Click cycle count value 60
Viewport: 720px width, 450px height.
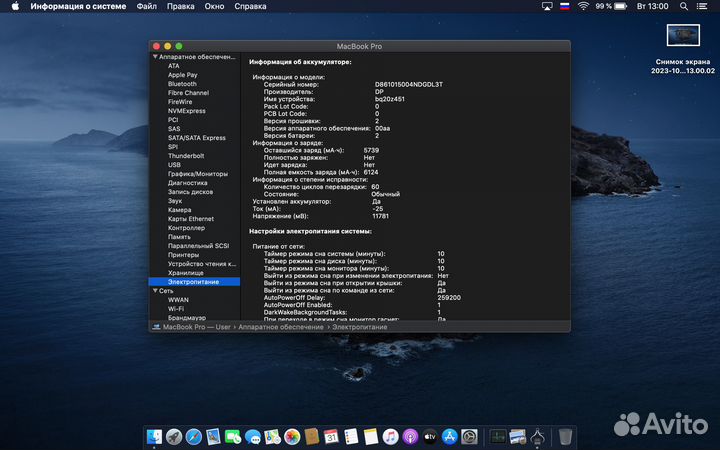pyautogui.click(x=375, y=187)
